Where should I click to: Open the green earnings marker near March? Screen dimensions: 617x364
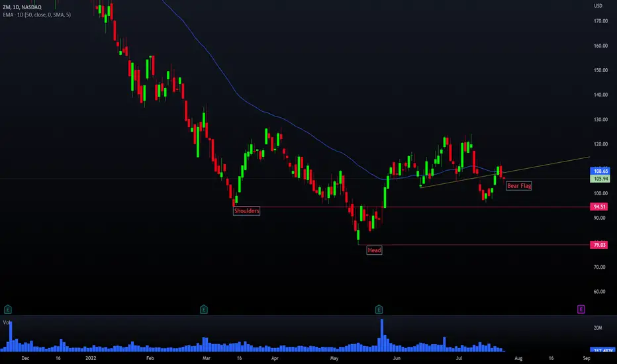(x=203, y=309)
